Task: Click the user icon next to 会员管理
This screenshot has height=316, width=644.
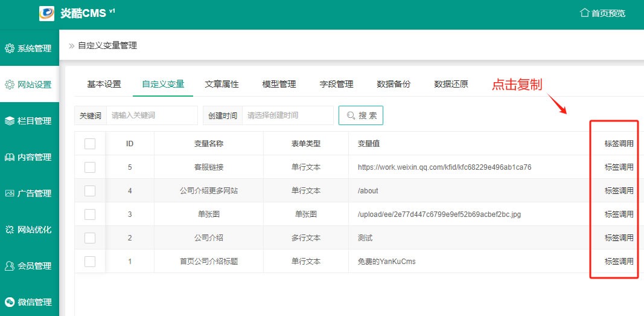Action: (x=10, y=266)
